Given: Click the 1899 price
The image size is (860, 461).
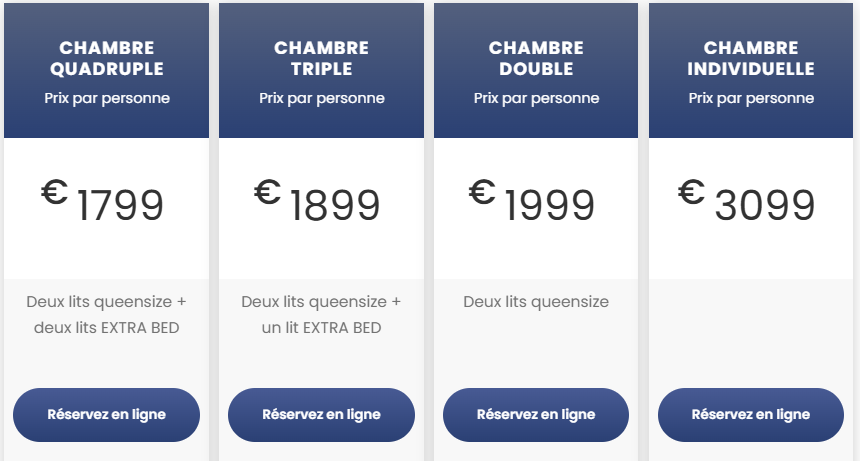Looking at the screenshot, I should [335, 206].
